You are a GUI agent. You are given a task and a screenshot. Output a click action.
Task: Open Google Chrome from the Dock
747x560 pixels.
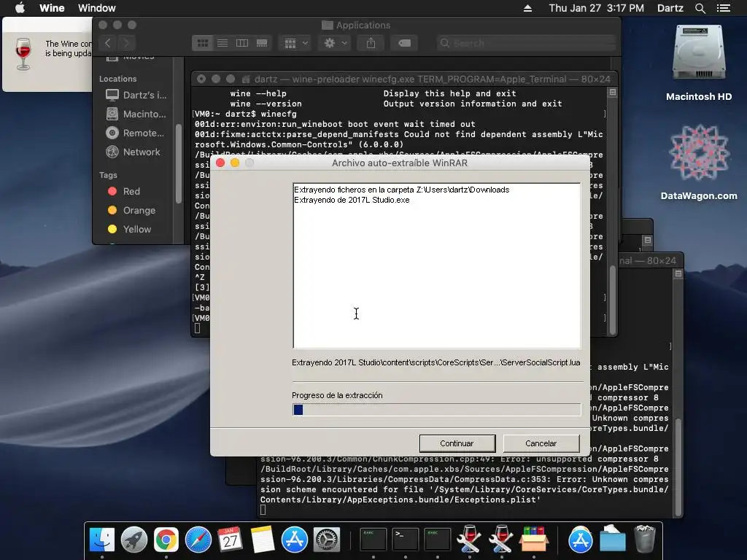tap(166, 540)
